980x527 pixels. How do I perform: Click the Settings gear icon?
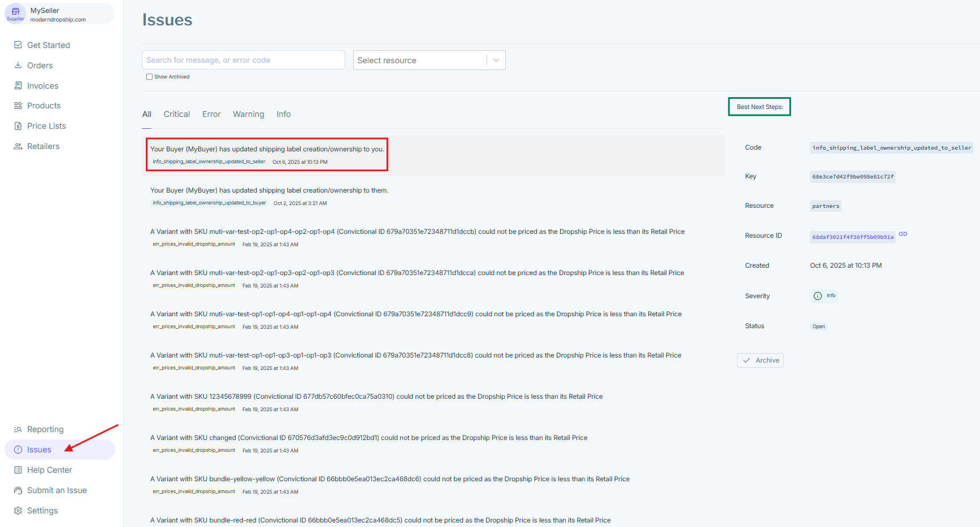coord(18,511)
